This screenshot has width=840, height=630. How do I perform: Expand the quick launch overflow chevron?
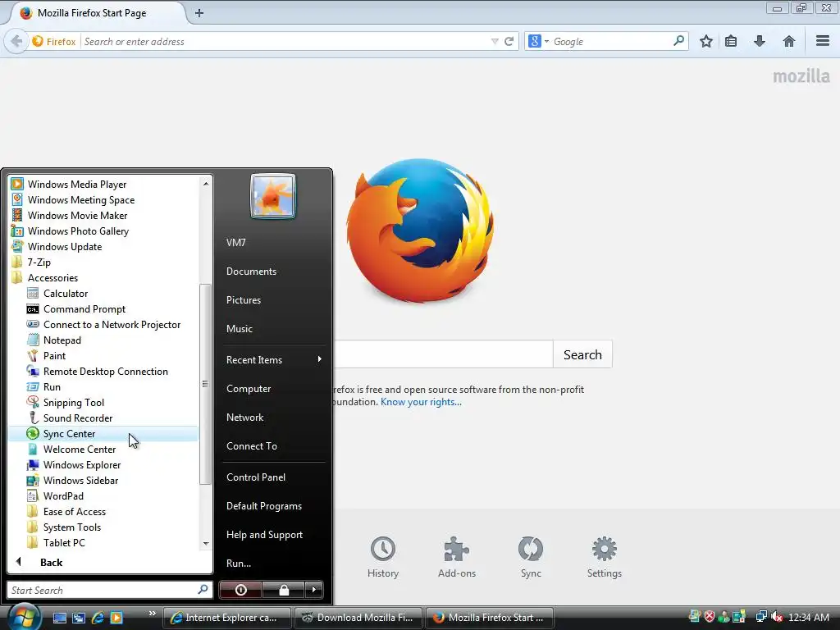[x=152, y=613]
